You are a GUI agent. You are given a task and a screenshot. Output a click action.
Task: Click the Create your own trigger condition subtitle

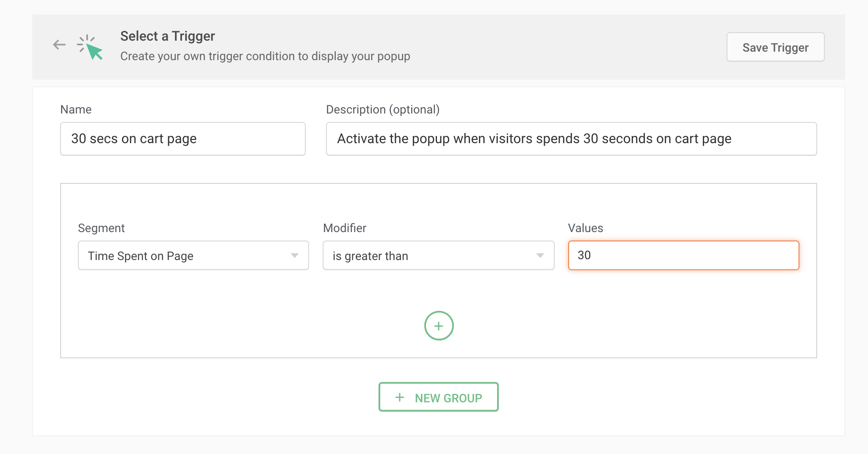pyautogui.click(x=265, y=56)
